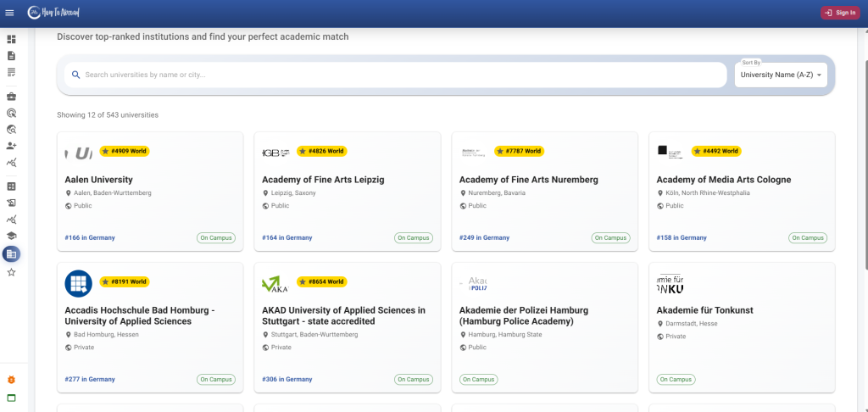Open the arrow-in-box icon below the calculator icon
This screenshot has width=868, height=412.
tap(11, 203)
